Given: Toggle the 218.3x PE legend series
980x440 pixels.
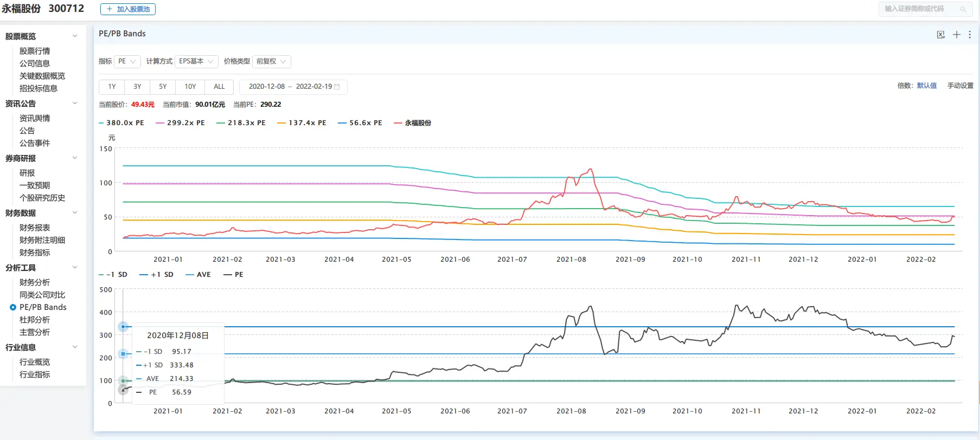Looking at the screenshot, I should pyautogui.click(x=241, y=123).
